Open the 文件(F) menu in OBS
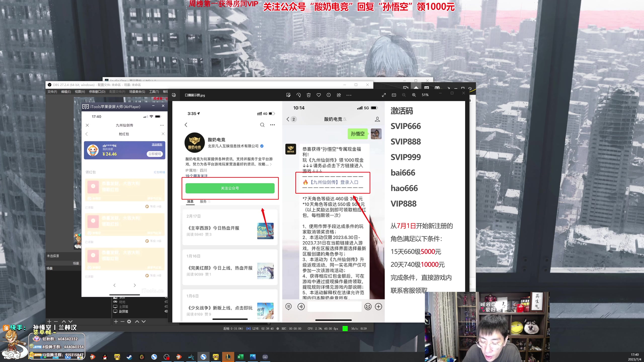 coord(52,92)
